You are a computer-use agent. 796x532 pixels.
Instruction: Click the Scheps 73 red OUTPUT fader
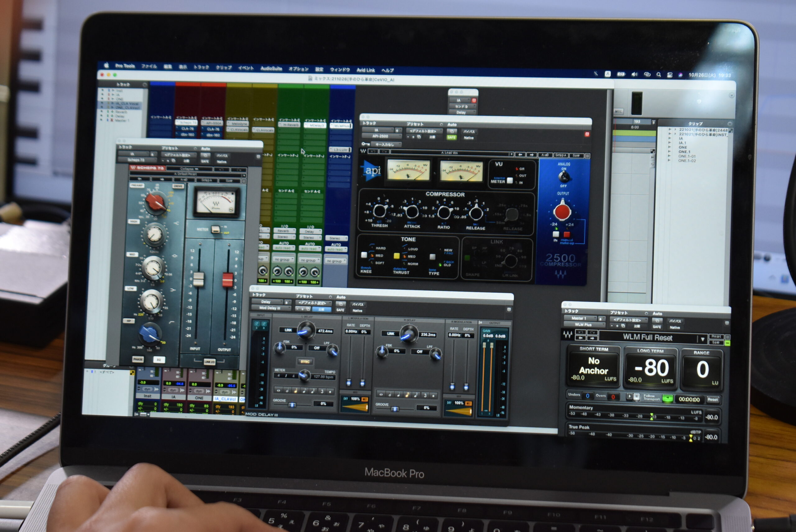[228, 280]
